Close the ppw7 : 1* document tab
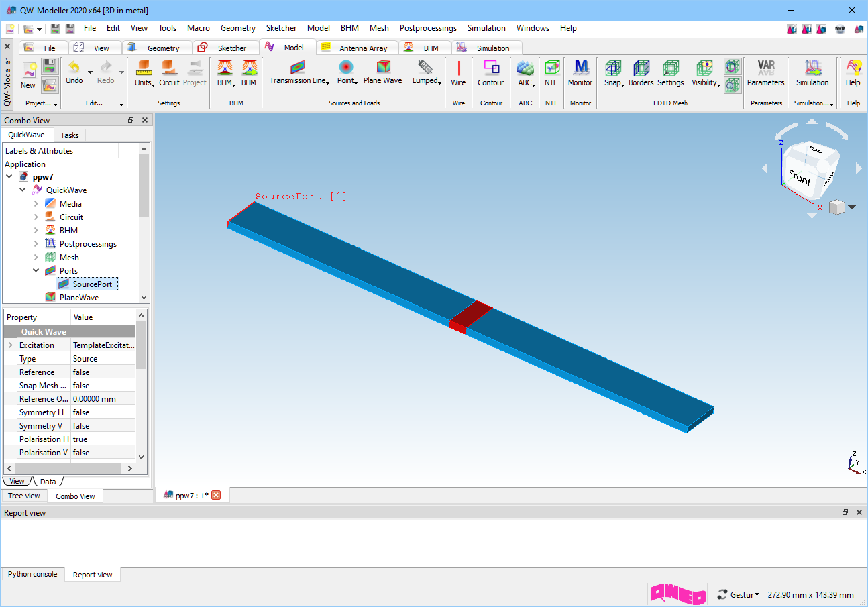This screenshot has height=607, width=868. (216, 495)
